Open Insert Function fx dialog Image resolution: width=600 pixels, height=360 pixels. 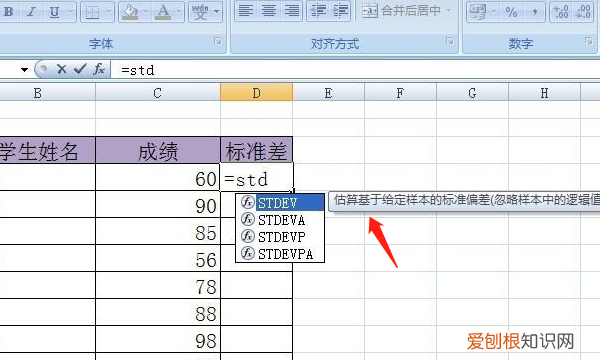pyautogui.click(x=99, y=69)
